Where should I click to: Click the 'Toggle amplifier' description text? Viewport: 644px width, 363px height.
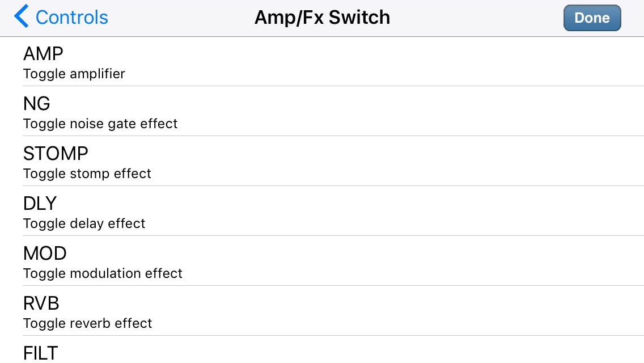74,74
